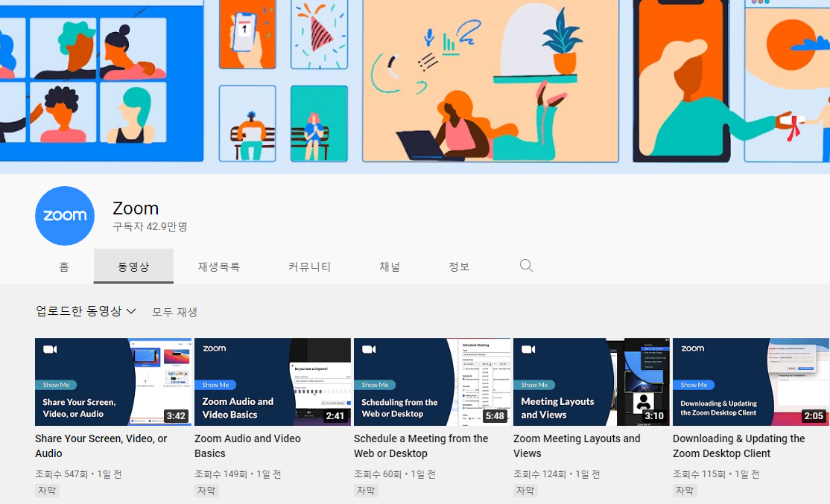This screenshot has width=830, height=504.
Task: Click the view count 조회수 60회
Action: tap(378, 474)
